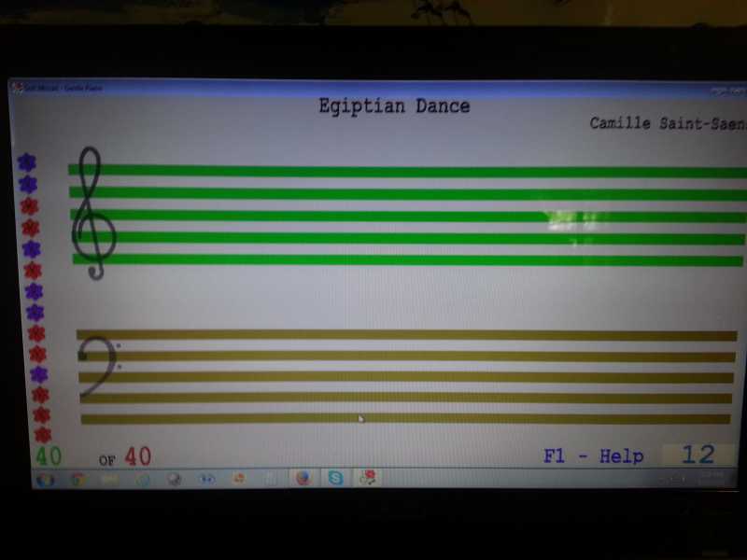747x560 pixels.
Task: Click the composer name 'Camille Saint-Saens'
Action: tap(668, 123)
